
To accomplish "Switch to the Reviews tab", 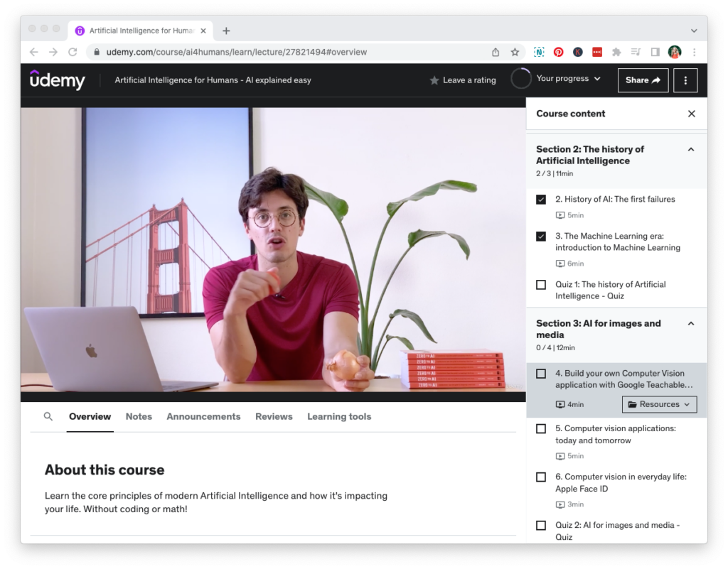I will pos(274,417).
